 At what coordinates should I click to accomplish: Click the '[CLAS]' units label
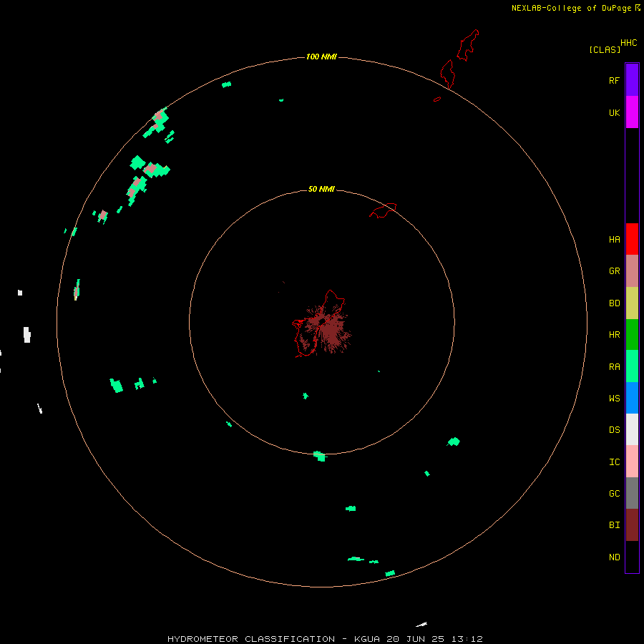pyautogui.click(x=605, y=49)
